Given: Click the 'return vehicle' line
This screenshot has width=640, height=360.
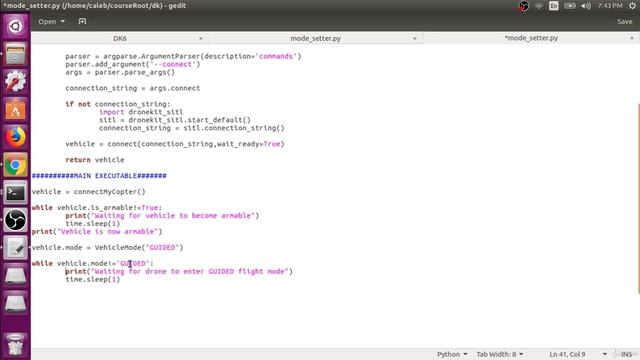Looking at the screenshot, I should [x=95, y=160].
